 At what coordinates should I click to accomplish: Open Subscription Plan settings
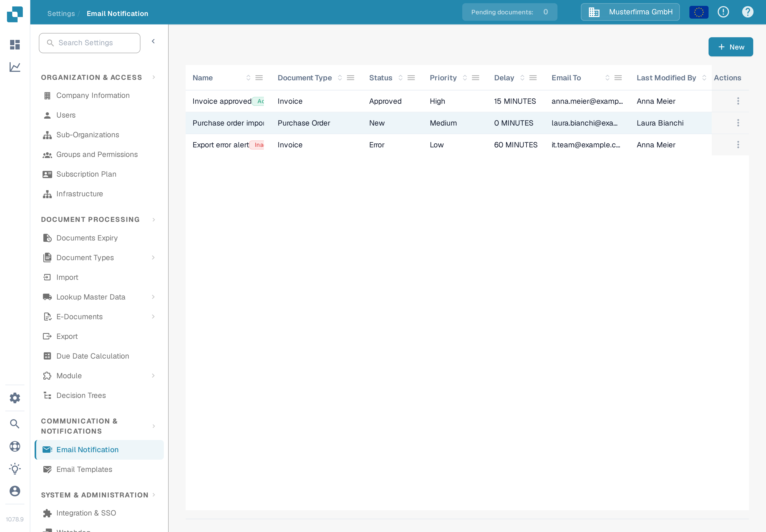pos(99,174)
